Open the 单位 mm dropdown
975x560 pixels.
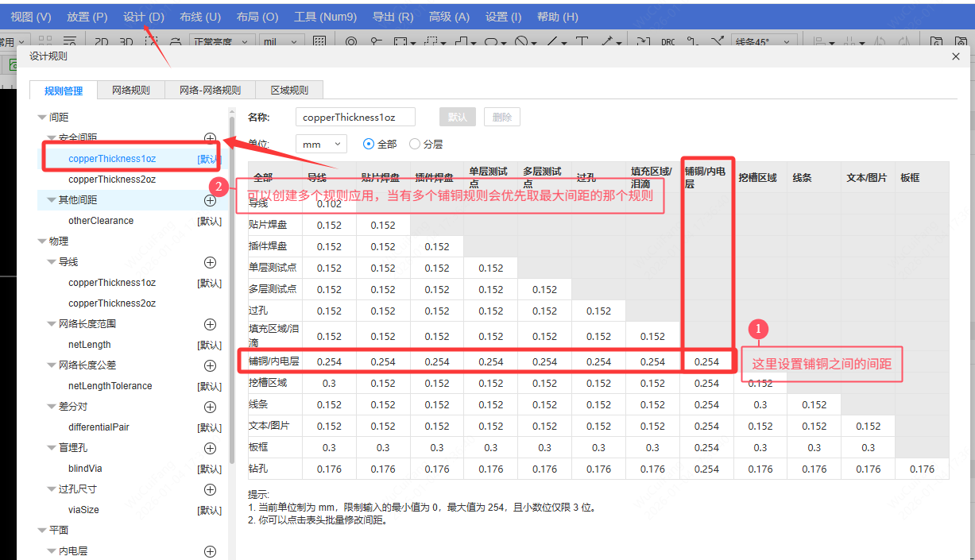(321, 145)
